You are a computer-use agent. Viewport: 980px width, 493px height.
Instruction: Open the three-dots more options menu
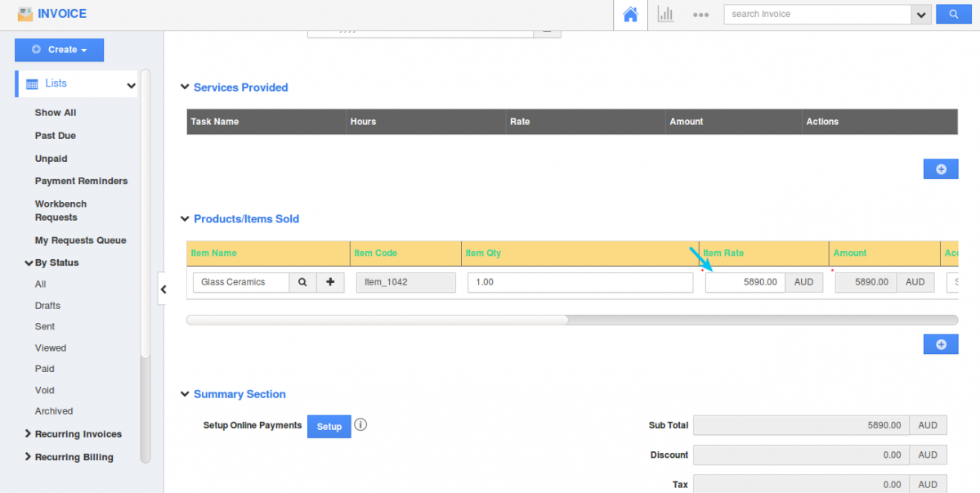coord(700,15)
